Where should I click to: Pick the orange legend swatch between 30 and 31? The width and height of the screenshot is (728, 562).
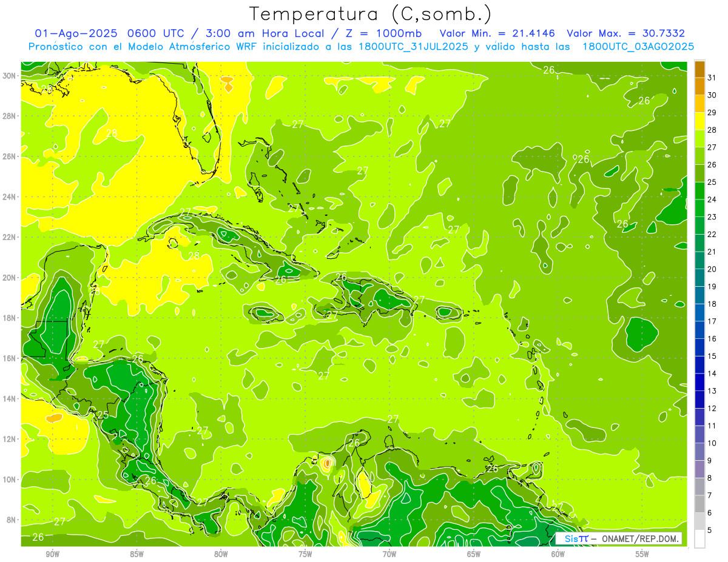pos(699,86)
